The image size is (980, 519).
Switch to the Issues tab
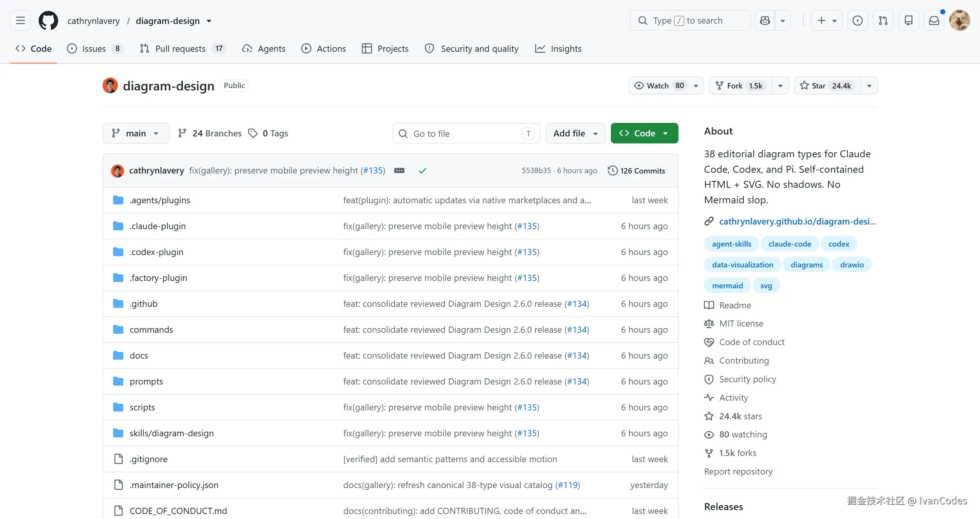pos(95,49)
